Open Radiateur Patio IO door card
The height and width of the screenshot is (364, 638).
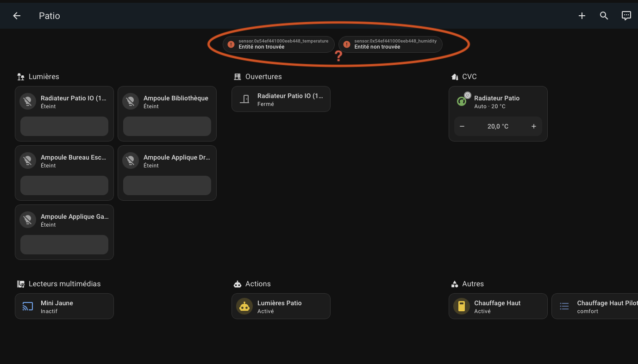click(x=281, y=99)
